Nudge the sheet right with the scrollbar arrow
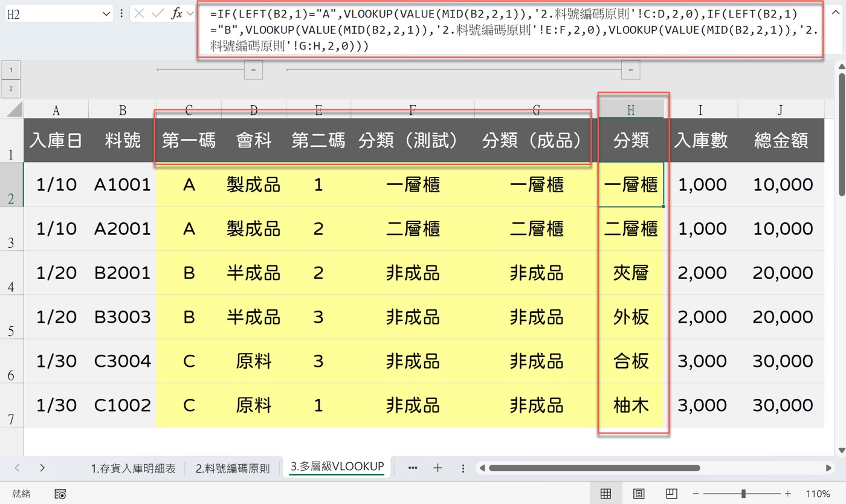The height and width of the screenshot is (504, 846). [828, 468]
